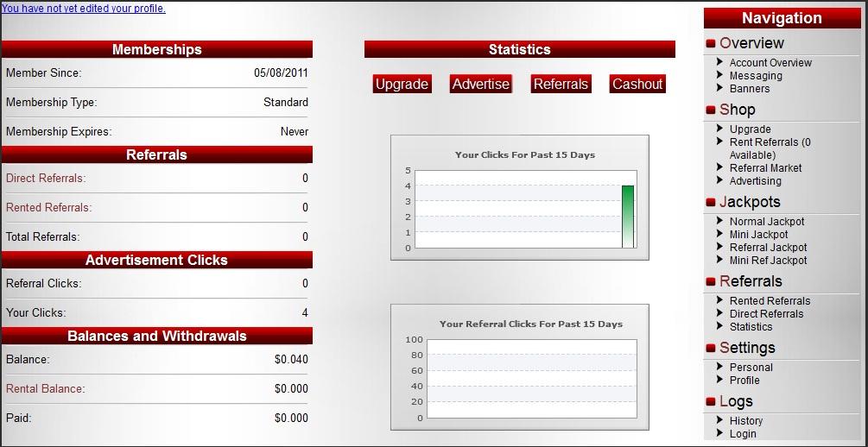Image resolution: width=868 pixels, height=447 pixels.
Task: Open Upgrade under the Shop section
Action: 750,129
